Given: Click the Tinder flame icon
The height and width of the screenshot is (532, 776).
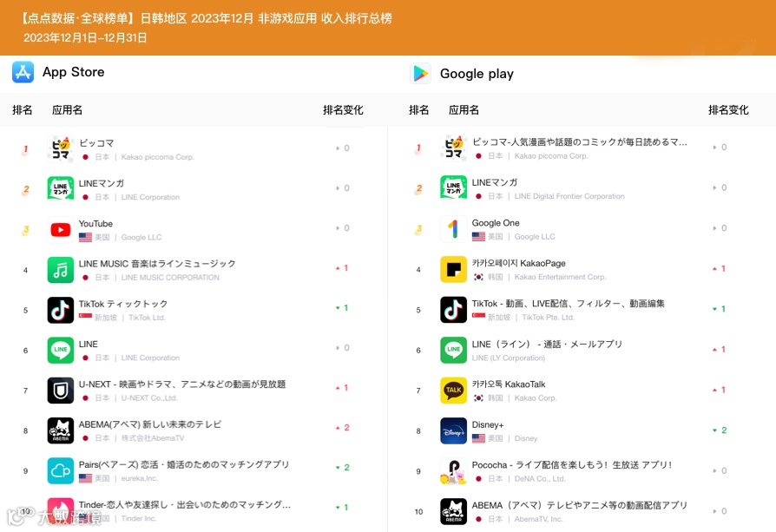Looking at the screenshot, I should click(x=60, y=510).
